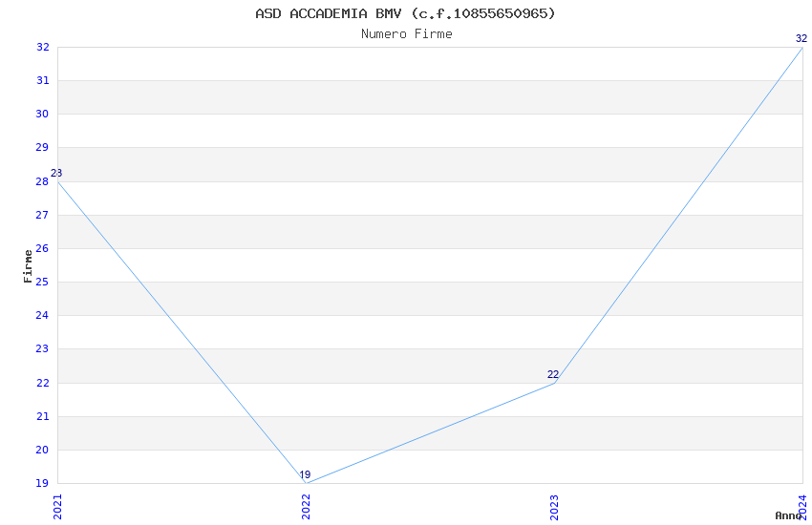
Task: Click Y-axis tick value 30
Action: point(42,115)
